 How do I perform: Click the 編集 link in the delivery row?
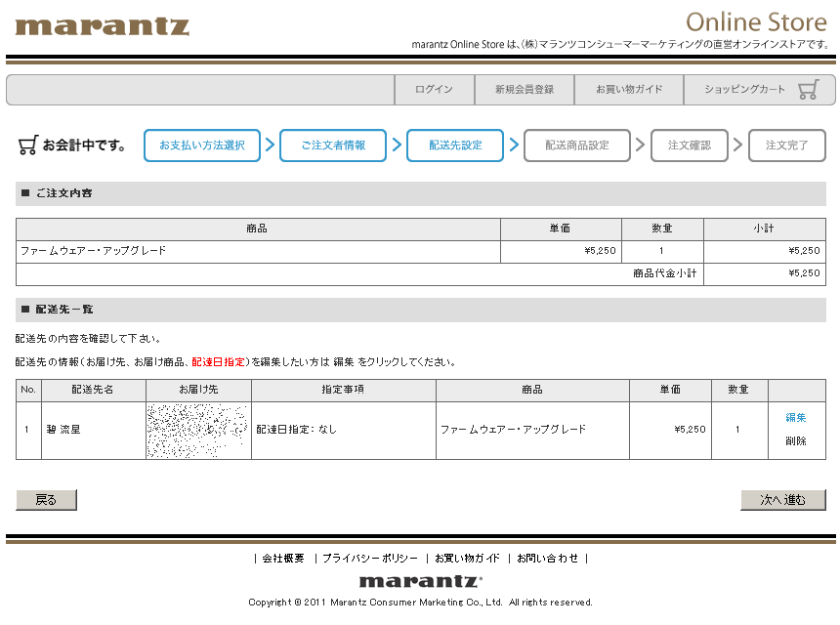pos(795,418)
